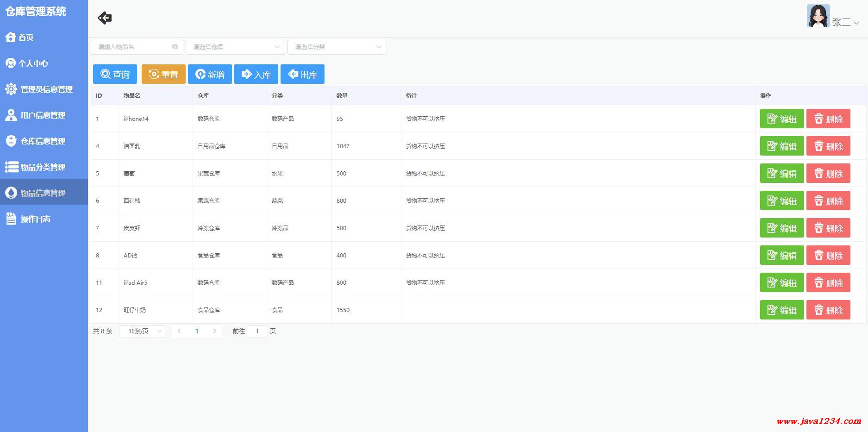
Task: Select page 1 in pagination
Action: coord(197,331)
